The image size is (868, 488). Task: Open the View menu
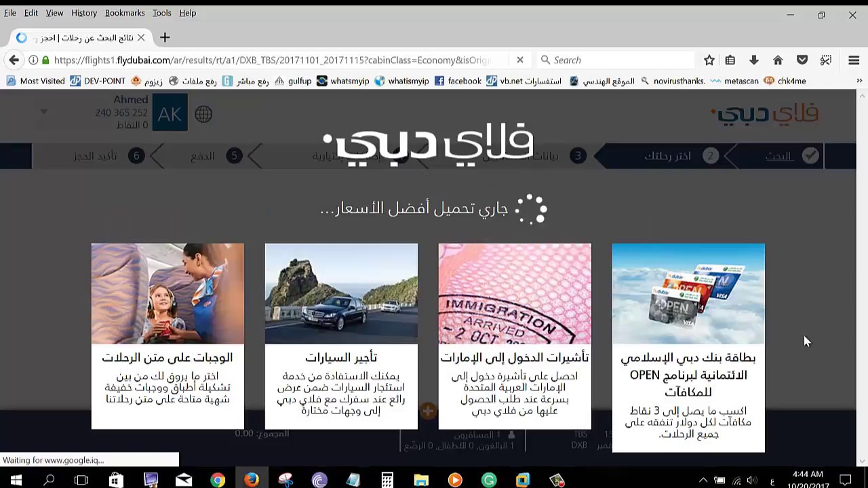click(54, 13)
